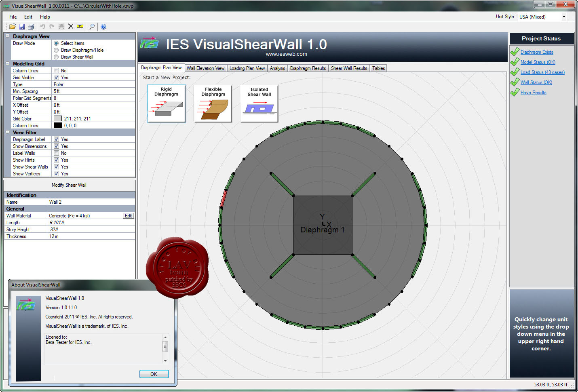Enable the Label Walls checkbox

coord(56,153)
